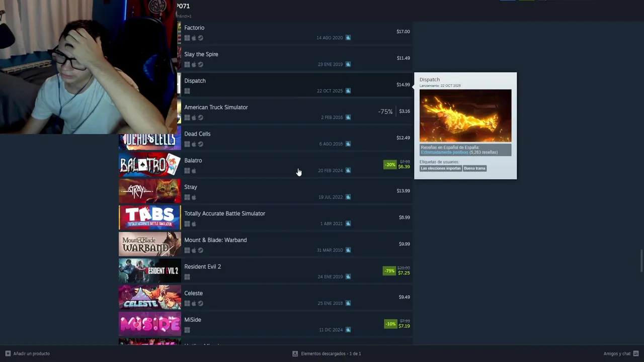Image resolution: width=644 pixels, height=362 pixels.
Task: Click the Windows platform icon under MiSide
Action: (x=187, y=330)
